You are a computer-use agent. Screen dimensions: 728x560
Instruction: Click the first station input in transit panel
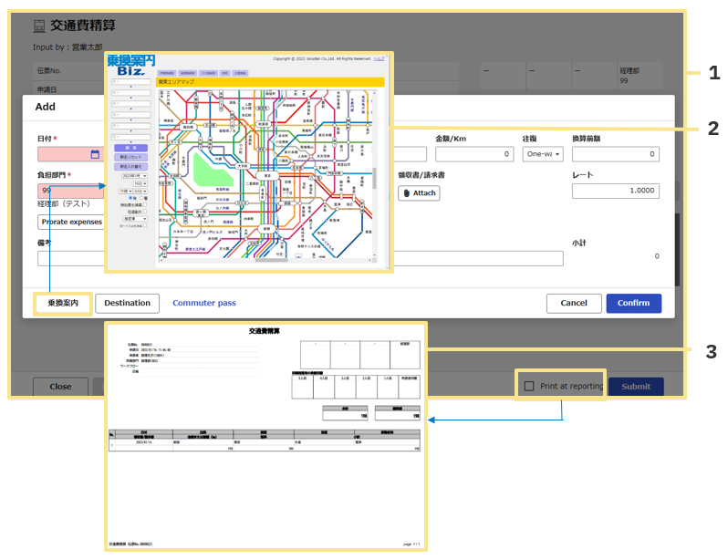(131, 82)
